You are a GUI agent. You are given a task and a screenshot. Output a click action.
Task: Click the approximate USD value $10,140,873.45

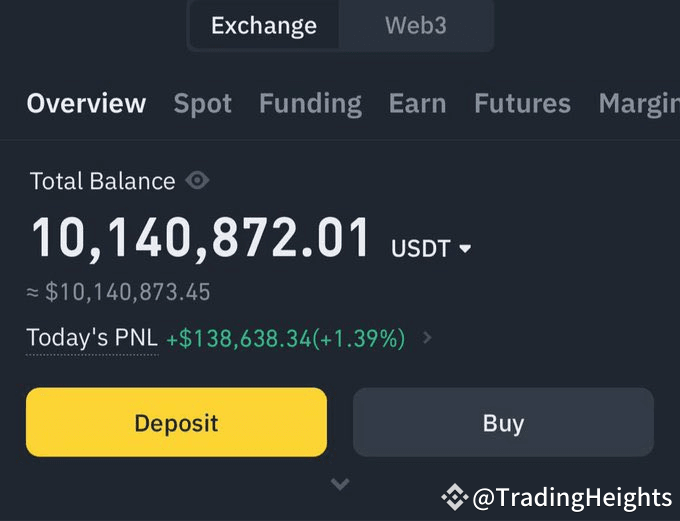(x=127, y=292)
